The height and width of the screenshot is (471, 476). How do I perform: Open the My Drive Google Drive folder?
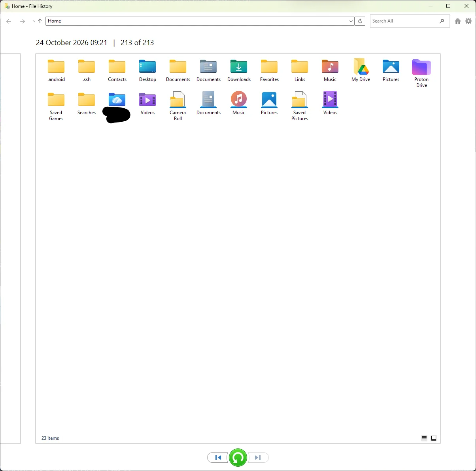pyautogui.click(x=361, y=70)
